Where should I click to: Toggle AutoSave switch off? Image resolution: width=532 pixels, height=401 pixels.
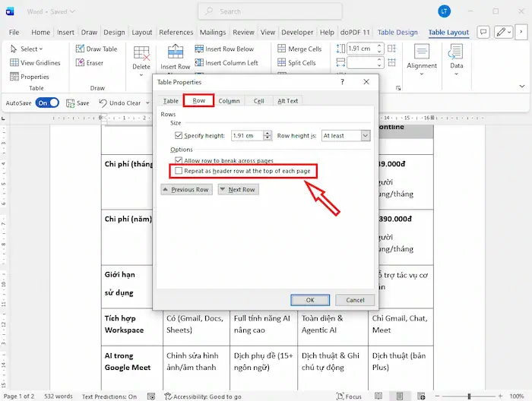47,103
